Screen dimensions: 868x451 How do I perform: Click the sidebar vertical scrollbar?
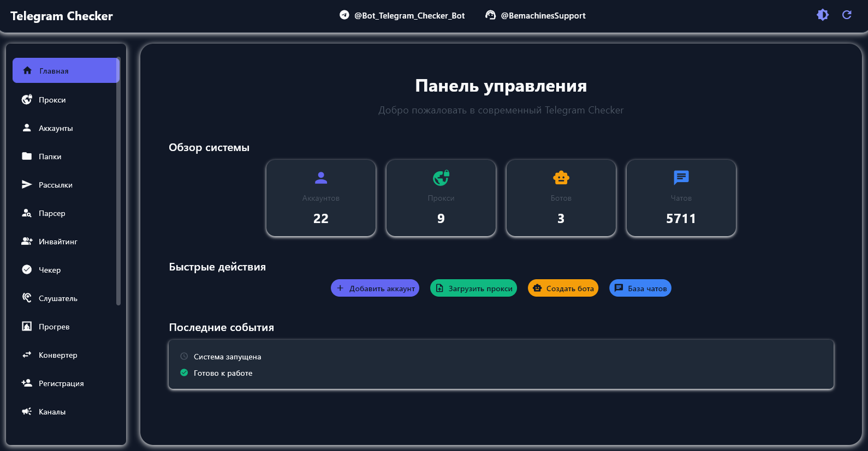coord(118,180)
